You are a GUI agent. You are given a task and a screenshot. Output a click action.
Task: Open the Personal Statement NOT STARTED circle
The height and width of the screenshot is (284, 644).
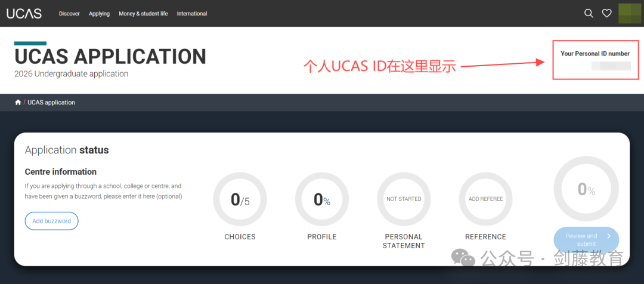[x=404, y=199]
